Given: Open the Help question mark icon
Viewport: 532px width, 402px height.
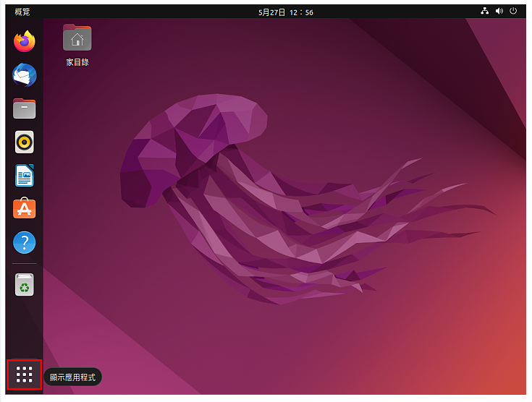Looking at the screenshot, I should 24,242.
